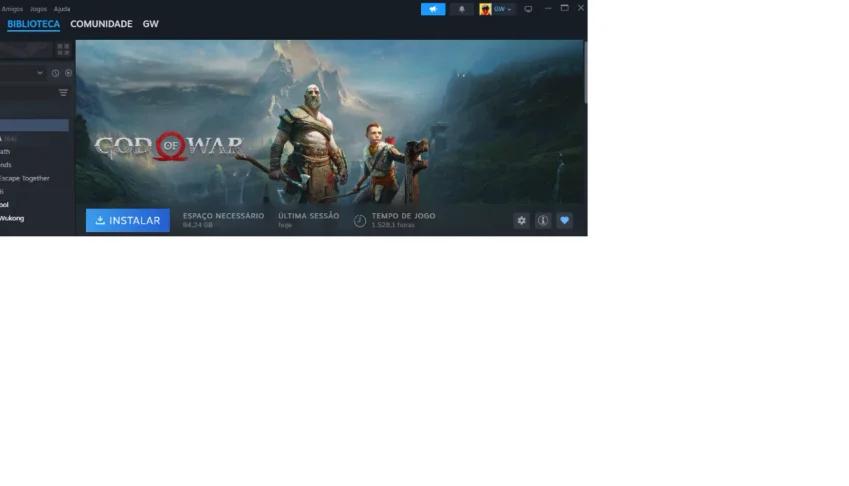The width and height of the screenshot is (849, 486).
Task: Click the ÚLTIMA SESSÃO label
Action: pos(309,215)
